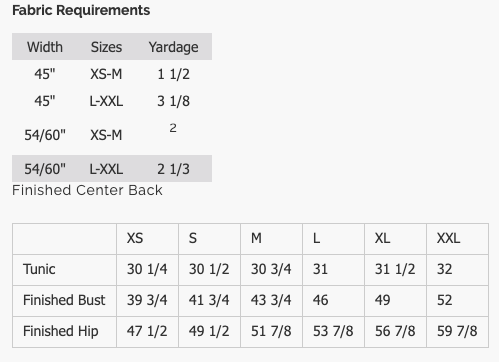This screenshot has width=499, height=362.
Task: Select the Width column header
Action: [45, 47]
